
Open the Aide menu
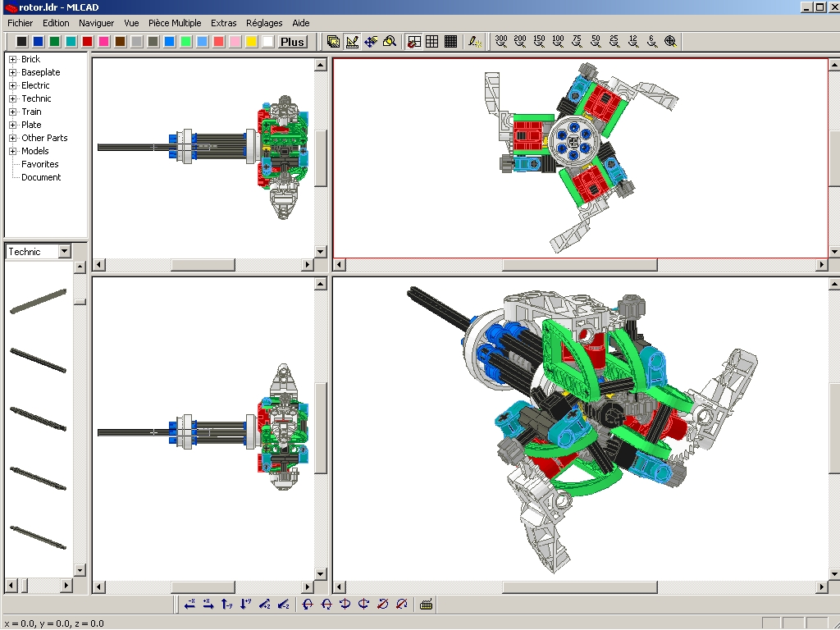tap(300, 23)
